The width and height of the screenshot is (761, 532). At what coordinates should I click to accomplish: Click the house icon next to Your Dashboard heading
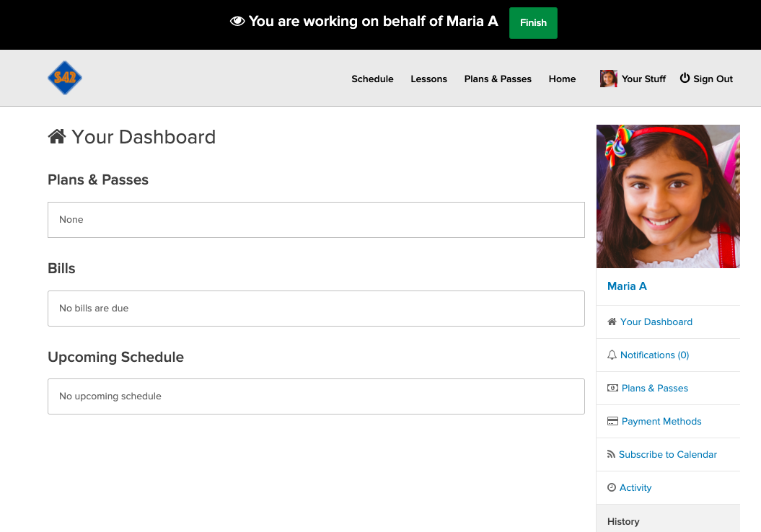[x=57, y=136]
